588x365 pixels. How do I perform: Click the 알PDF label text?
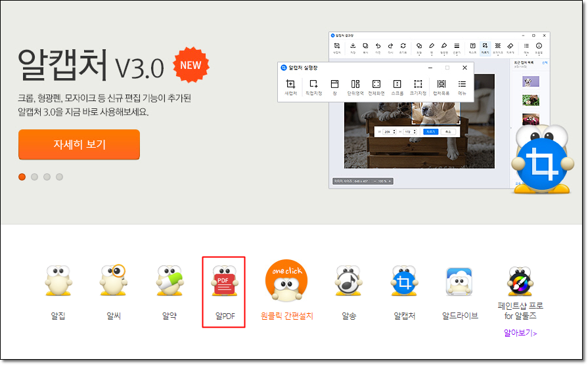pyautogui.click(x=225, y=316)
